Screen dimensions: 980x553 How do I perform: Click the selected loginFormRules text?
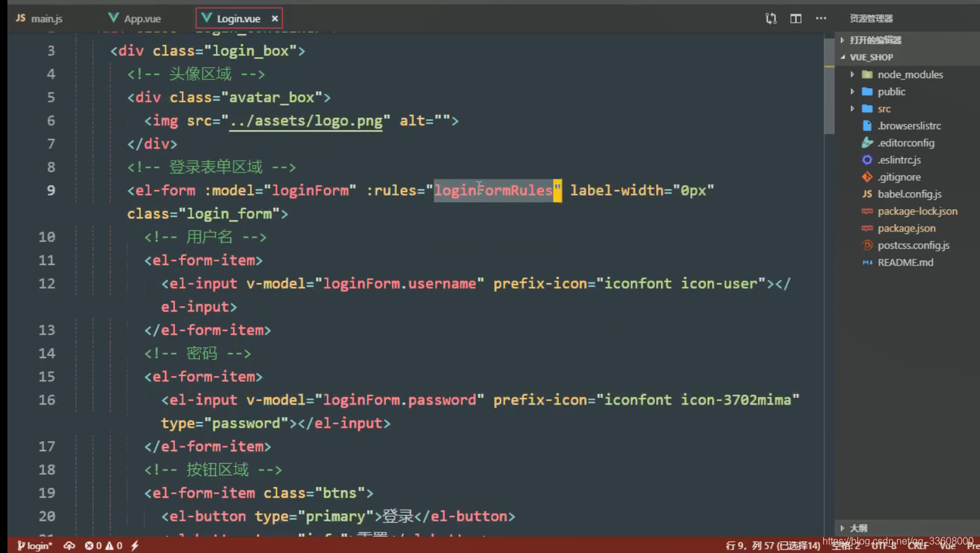click(493, 191)
